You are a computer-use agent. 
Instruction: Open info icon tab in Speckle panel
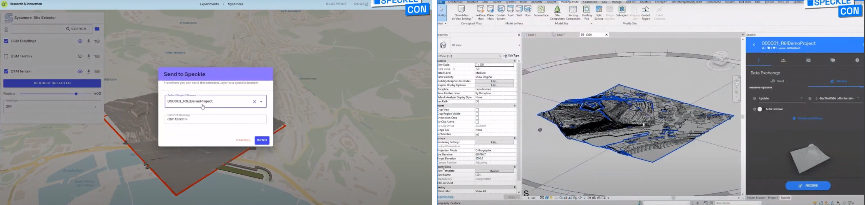pyautogui.click(x=857, y=60)
